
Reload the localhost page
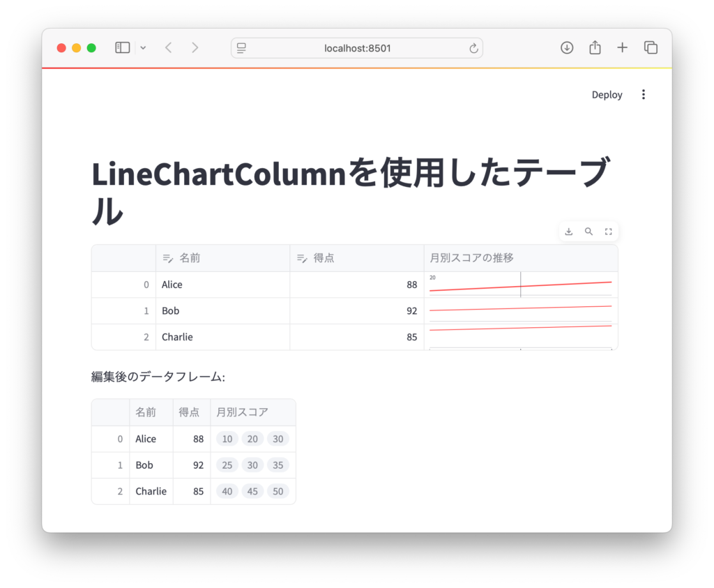473,48
